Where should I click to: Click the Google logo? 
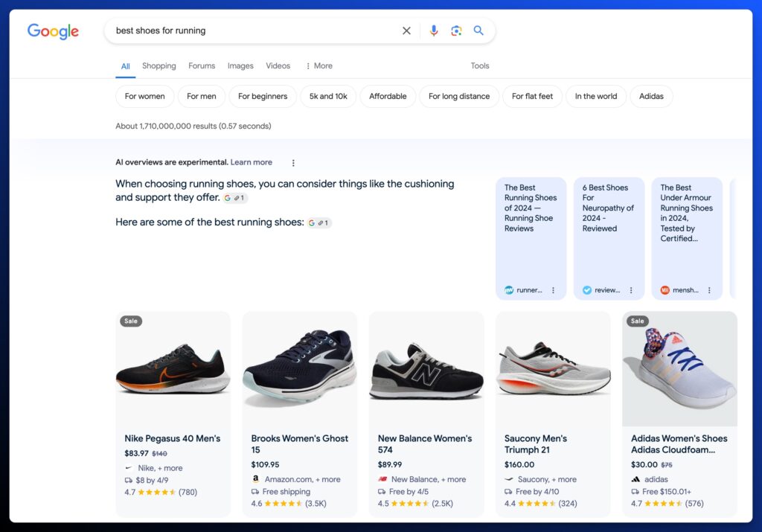pos(53,31)
